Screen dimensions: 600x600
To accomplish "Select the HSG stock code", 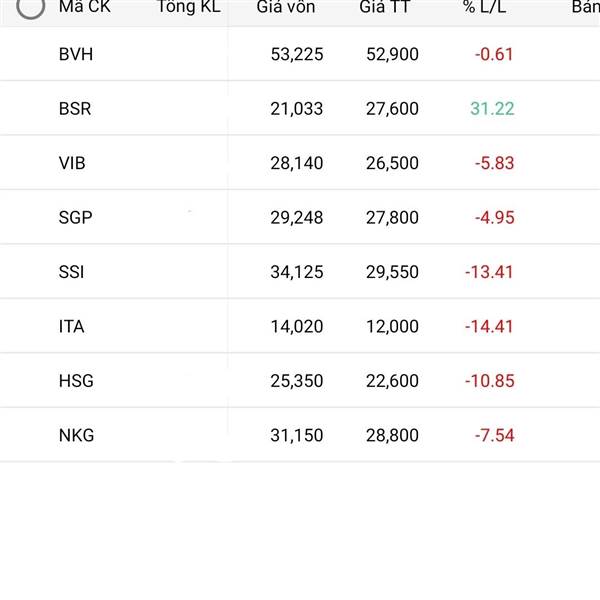I will tap(76, 381).
